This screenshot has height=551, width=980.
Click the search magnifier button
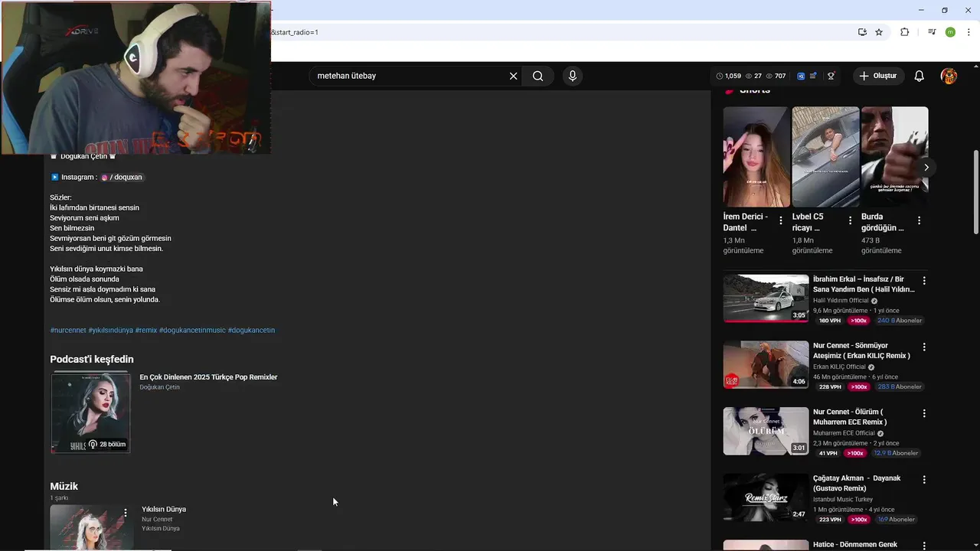point(538,76)
